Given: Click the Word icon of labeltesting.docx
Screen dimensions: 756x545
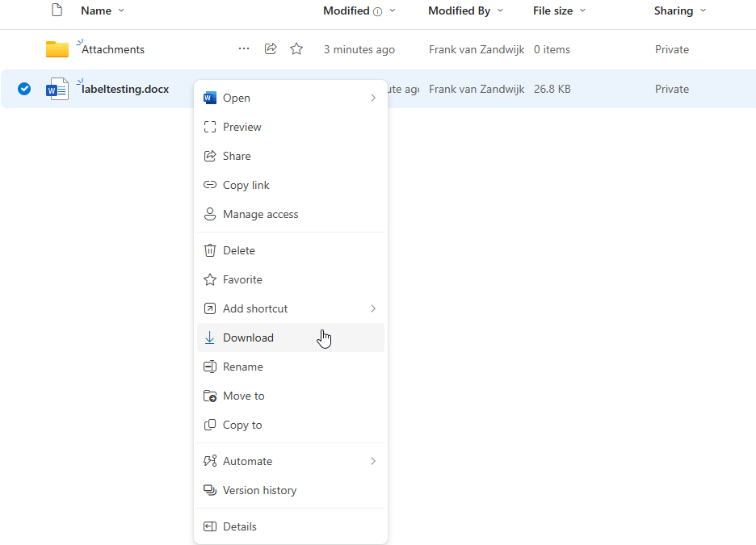Looking at the screenshot, I should pos(57,89).
